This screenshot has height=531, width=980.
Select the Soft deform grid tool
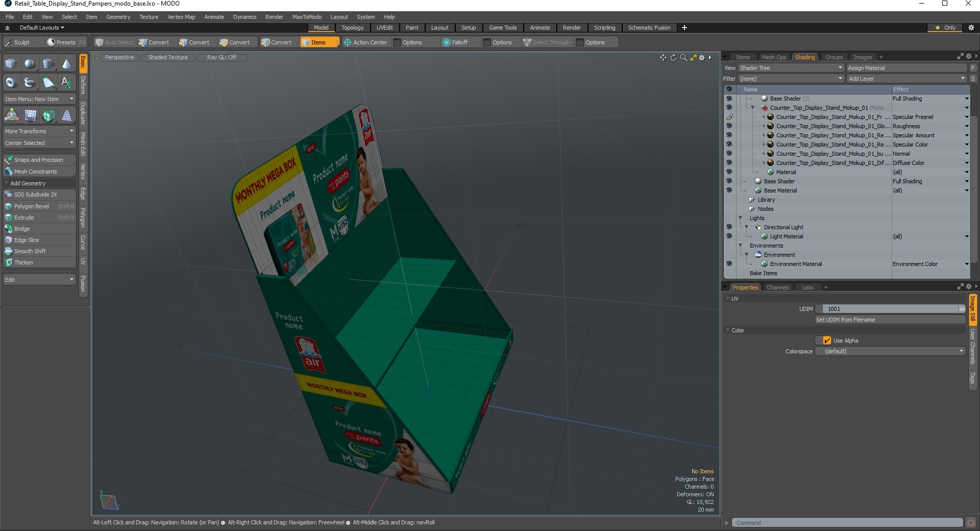click(x=30, y=115)
